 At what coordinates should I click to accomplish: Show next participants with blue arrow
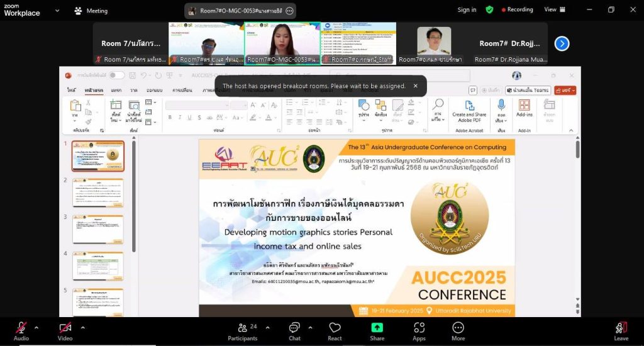pyautogui.click(x=562, y=43)
